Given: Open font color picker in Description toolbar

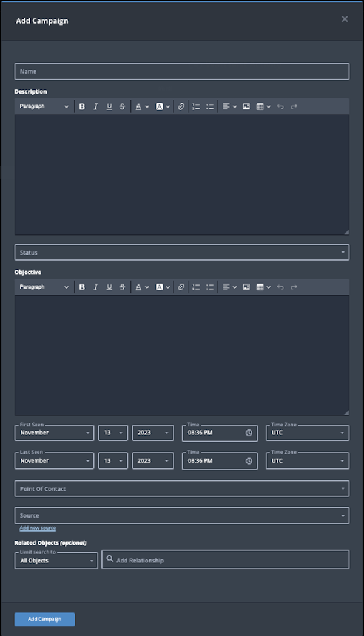Looking at the screenshot, I should pyautogui.click(x=142, y=106).
